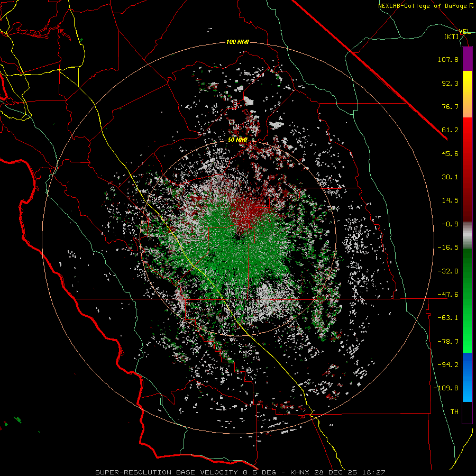The image size is (476, 476).
Task: Click the 45.6 scale value
Action: point(450,153)
